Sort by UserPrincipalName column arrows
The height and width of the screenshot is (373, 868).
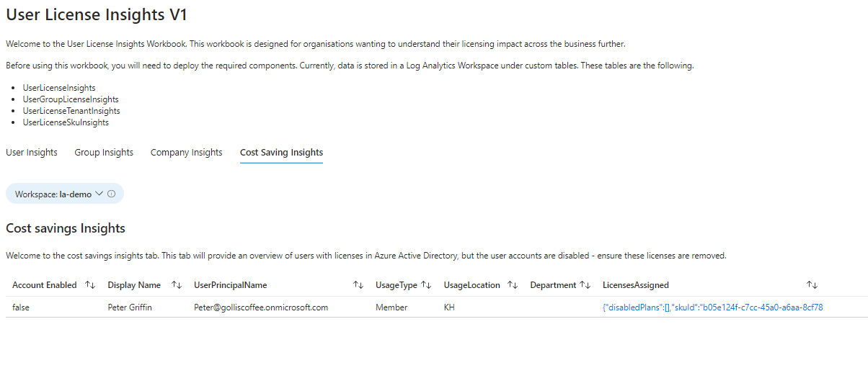[358, 285]
